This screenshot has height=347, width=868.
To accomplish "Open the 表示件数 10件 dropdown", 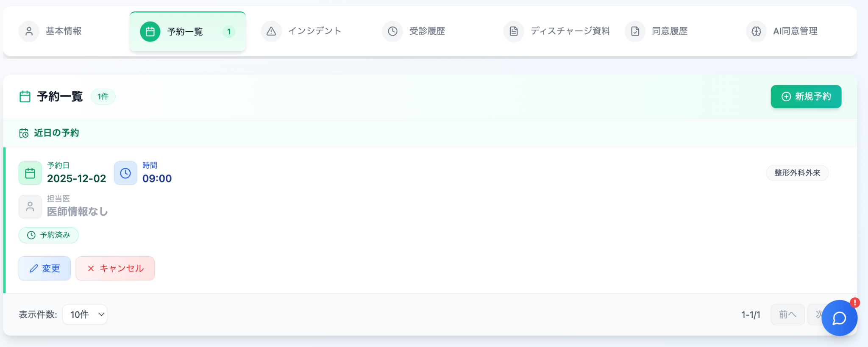I will 85,314.
